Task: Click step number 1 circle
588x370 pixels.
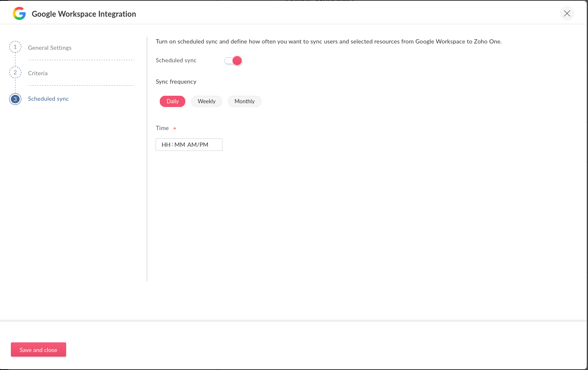Action: [x=15, y=47]
